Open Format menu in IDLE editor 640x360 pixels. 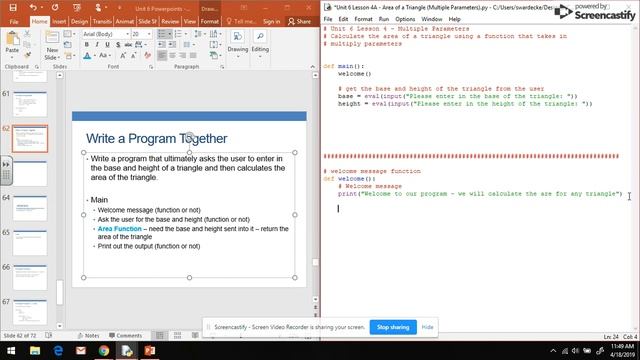click(x=363, y=19)
